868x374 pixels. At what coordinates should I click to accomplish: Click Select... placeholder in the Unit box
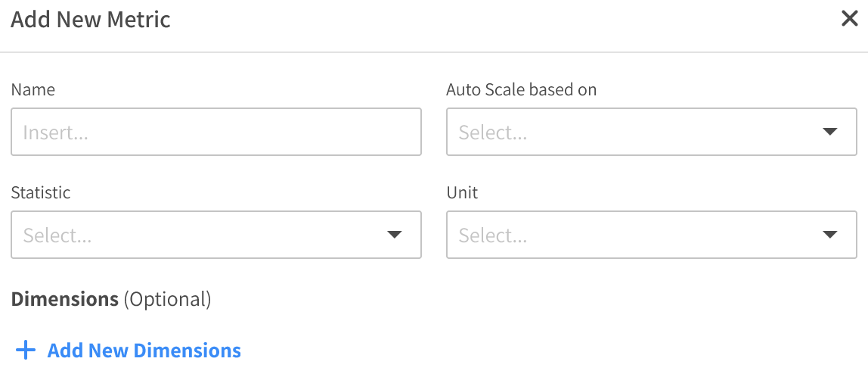pyautogui.click(x=493, y=236)
